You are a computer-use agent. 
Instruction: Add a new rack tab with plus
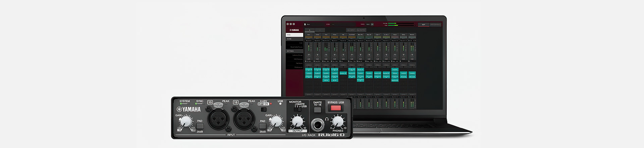pyautogui.click(x=320, y=30)
